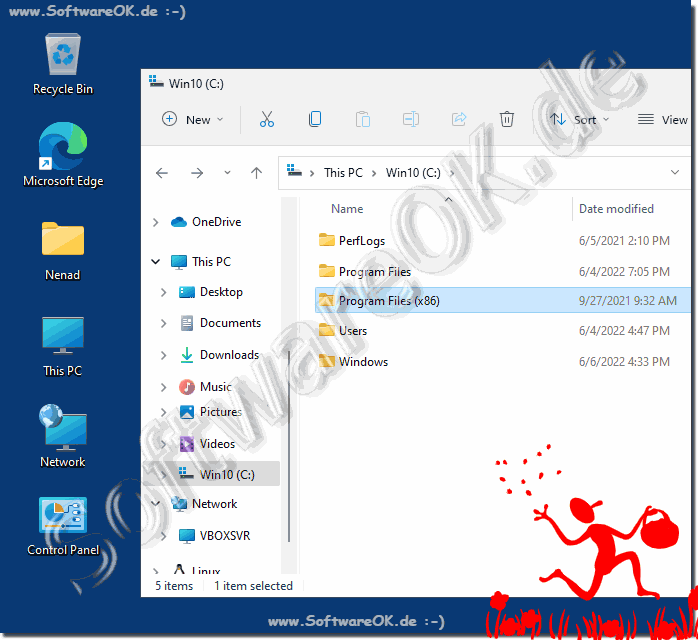Select the Nenad folder on desktop
Viewport: 698px width, 640px height.
coord(63,251)
